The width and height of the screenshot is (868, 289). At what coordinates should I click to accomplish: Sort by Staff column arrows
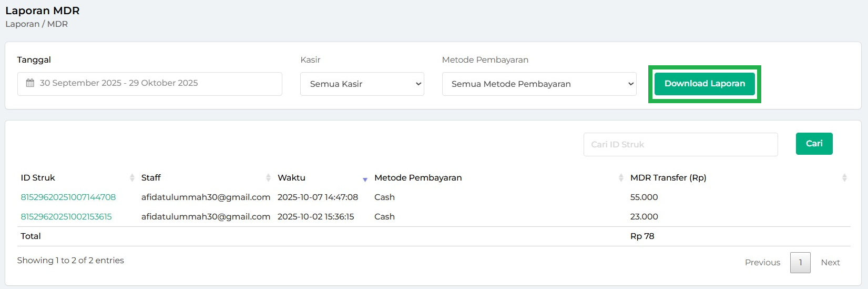pyautogui.click(x=268, y=178)
